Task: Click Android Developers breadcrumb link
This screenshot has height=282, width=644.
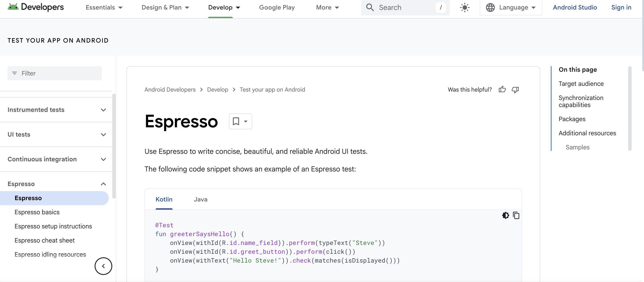Action: (x=170, y=90)
